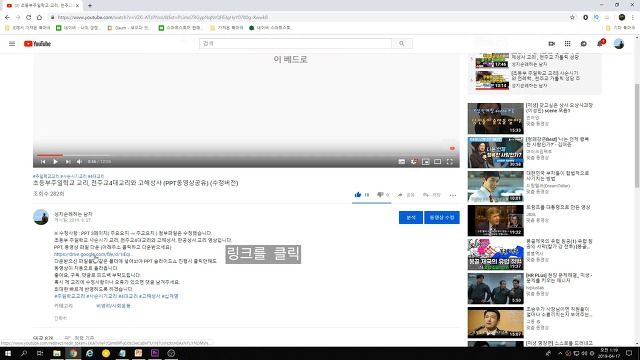Dislike the video with thumbs down

click(380, 195)
